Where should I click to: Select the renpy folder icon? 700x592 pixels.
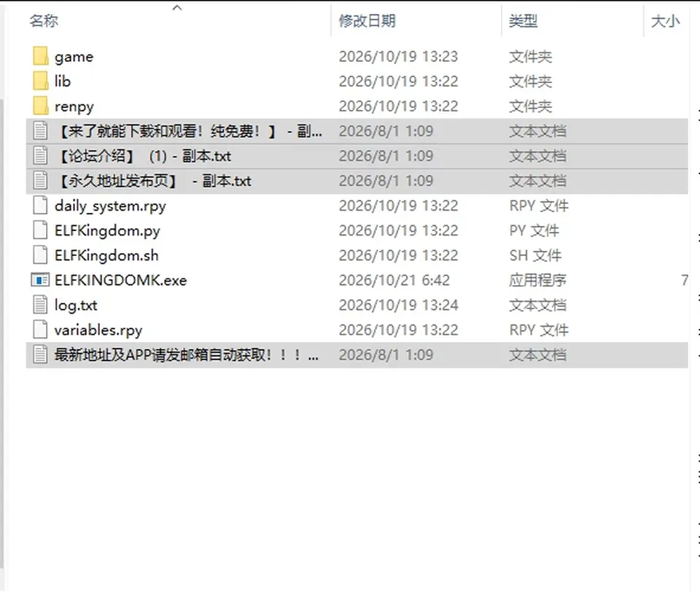40,106
